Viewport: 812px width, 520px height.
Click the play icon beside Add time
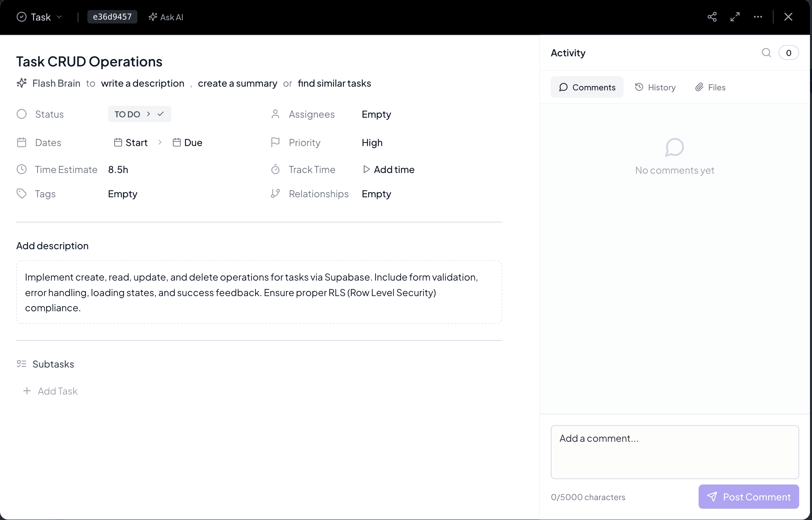366,169
